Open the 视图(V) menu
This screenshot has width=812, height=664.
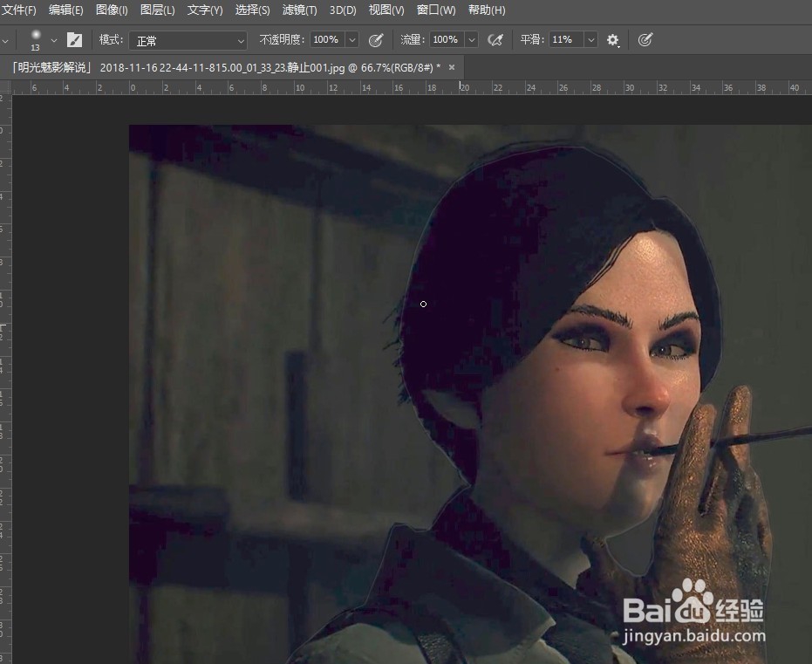point(386,10)
